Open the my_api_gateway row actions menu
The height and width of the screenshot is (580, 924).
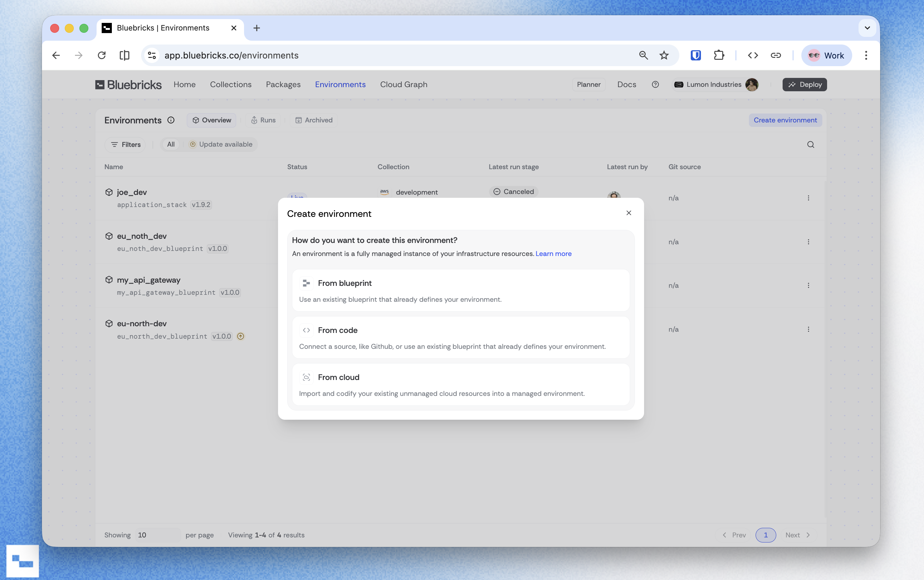pos(808,286)
